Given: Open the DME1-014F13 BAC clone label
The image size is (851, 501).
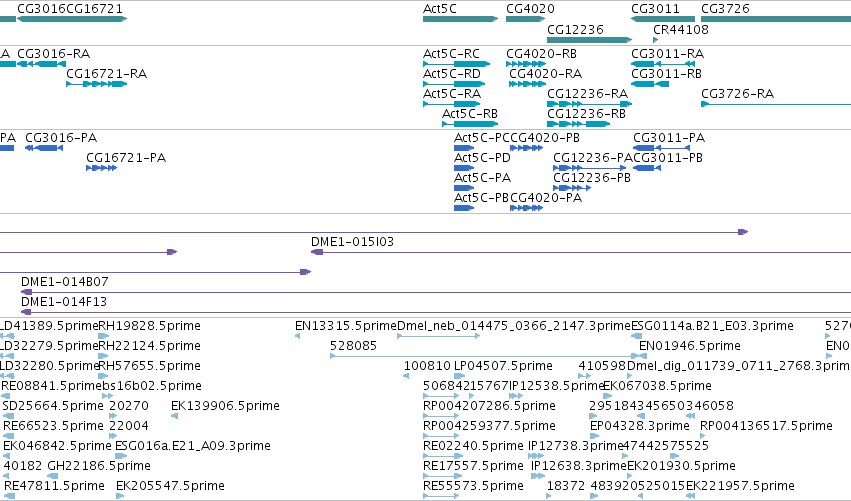Looking at the screenshot, I should click(x=64, y=302).
